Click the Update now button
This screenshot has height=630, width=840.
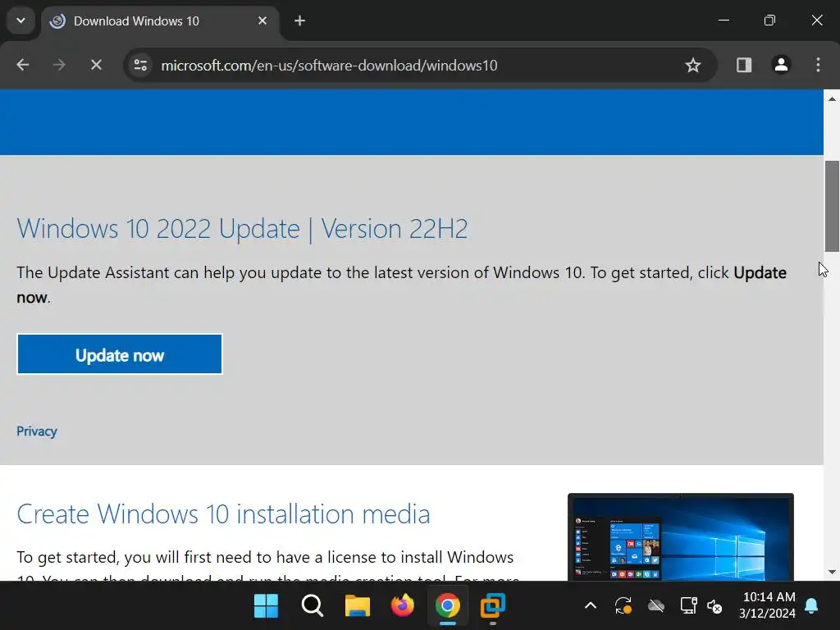point(120,354)
